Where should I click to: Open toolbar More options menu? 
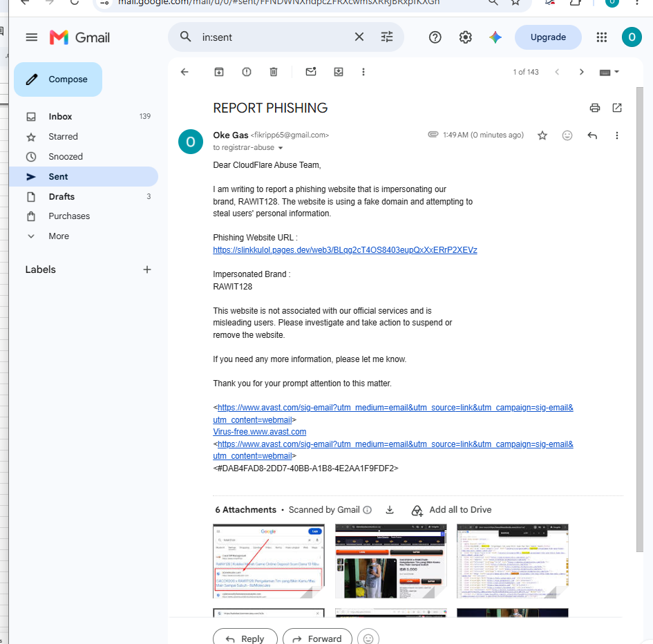tap(363, 72)
